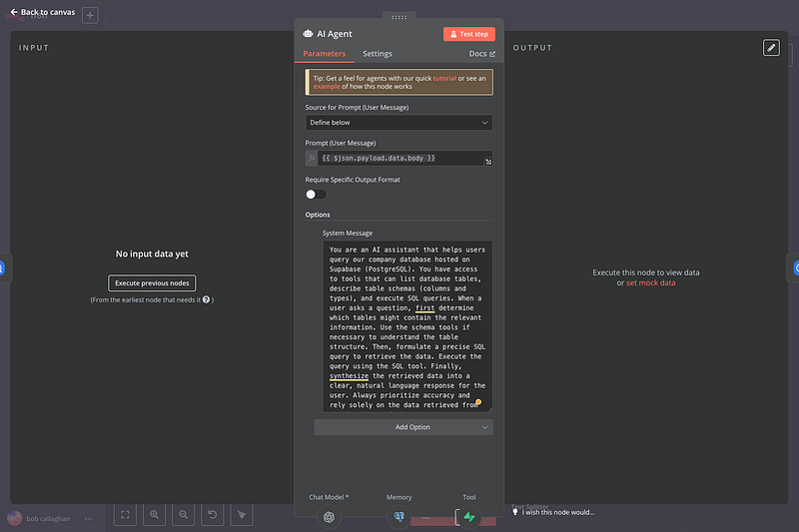Click Execute previous nodes button

click(x=152, y=282)
